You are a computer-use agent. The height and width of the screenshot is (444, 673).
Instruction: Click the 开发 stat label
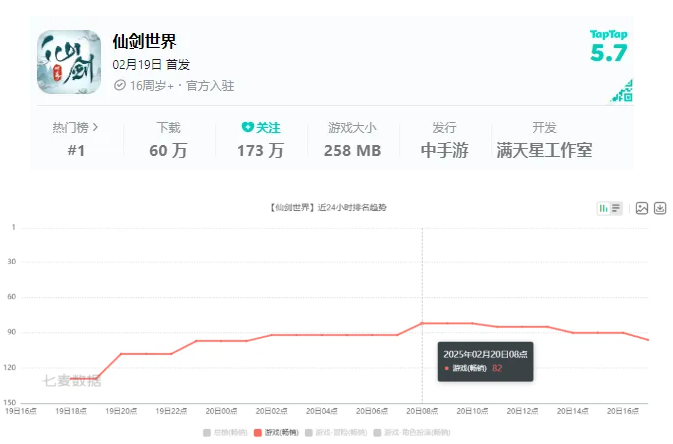(544, 128)
